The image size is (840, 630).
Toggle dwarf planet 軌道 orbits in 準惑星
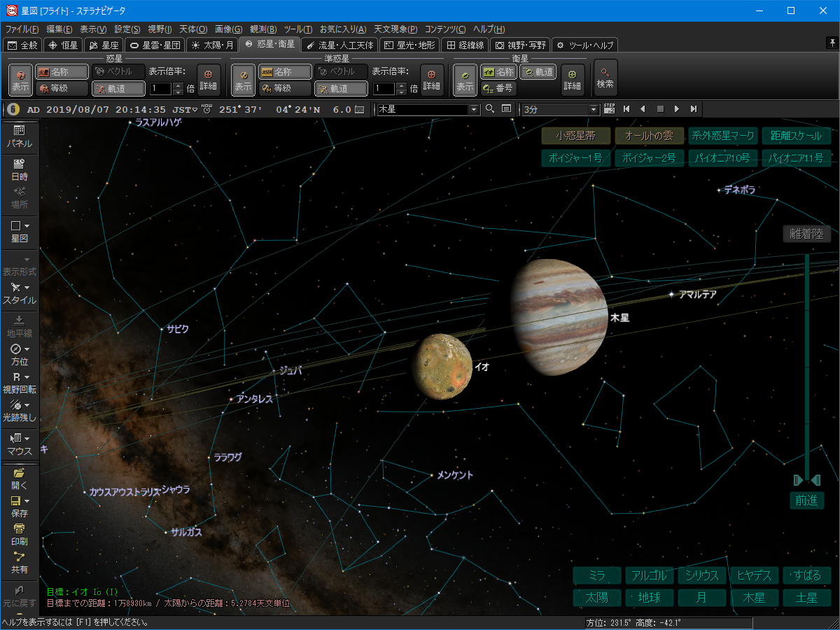(x=341, y=88)
